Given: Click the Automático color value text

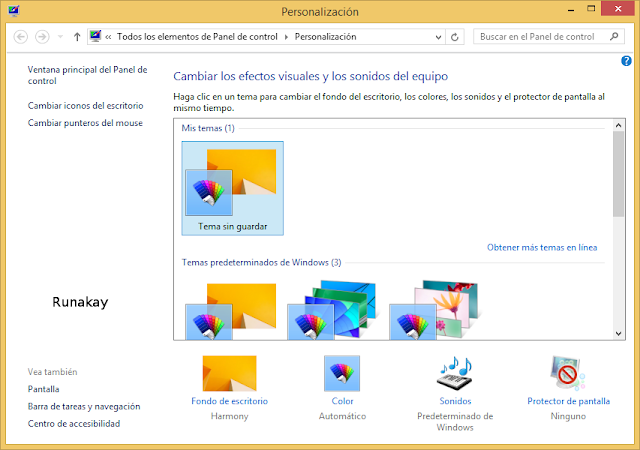Looking at the screenshot, I should tap(342, 416).
